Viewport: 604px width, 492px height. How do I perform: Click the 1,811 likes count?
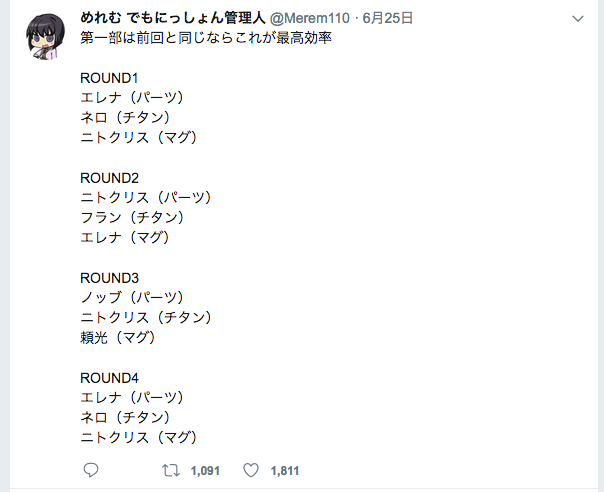(x=285, y=470)
